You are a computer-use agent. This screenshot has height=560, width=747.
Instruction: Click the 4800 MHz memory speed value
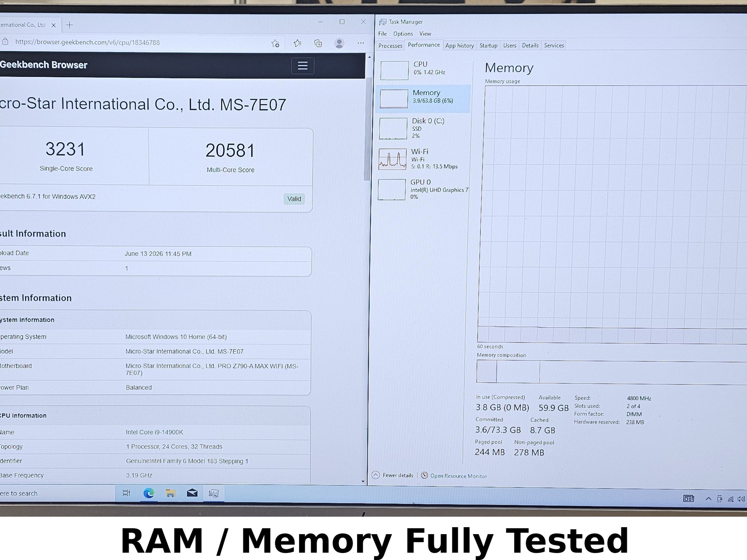click(639, 398)
